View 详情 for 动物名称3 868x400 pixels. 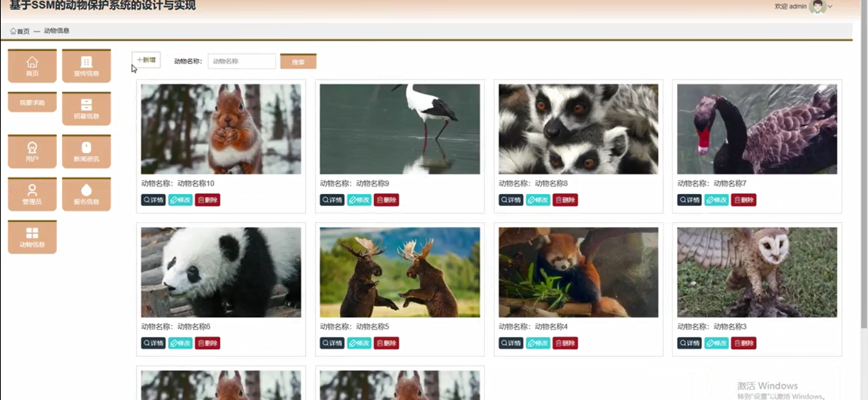689,343
